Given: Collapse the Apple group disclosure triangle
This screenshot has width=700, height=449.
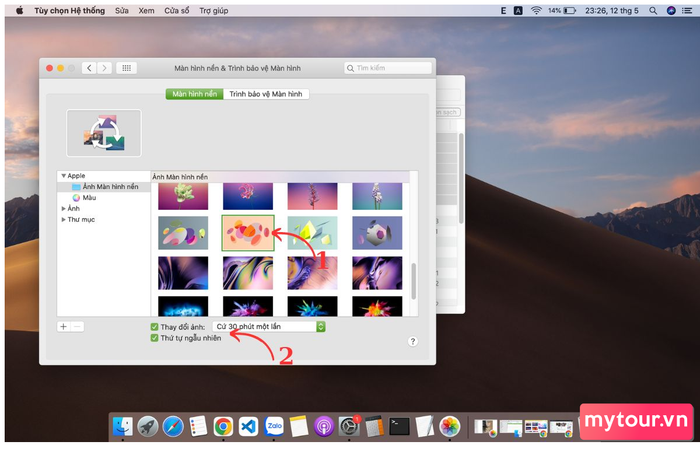Looking at the screenshot, I should pos(63,176).
